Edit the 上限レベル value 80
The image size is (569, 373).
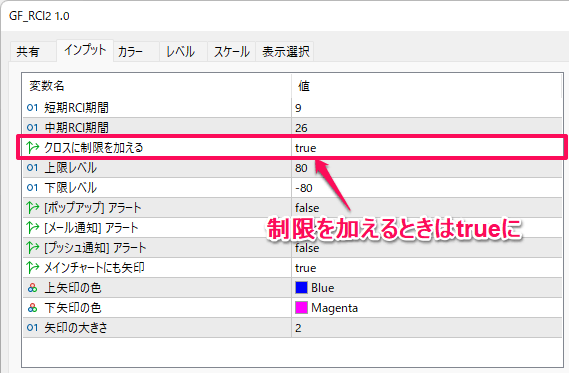301,168
